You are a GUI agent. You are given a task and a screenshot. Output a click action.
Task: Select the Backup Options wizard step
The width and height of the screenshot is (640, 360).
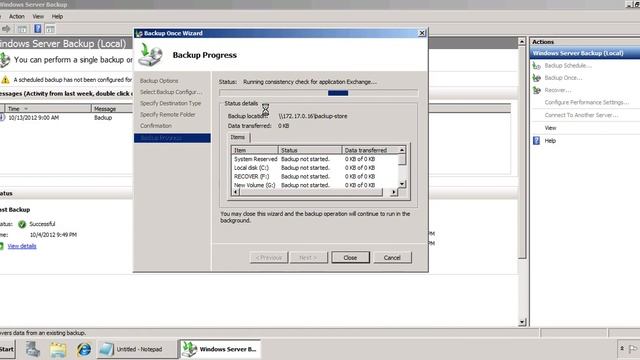click(159, 81)
